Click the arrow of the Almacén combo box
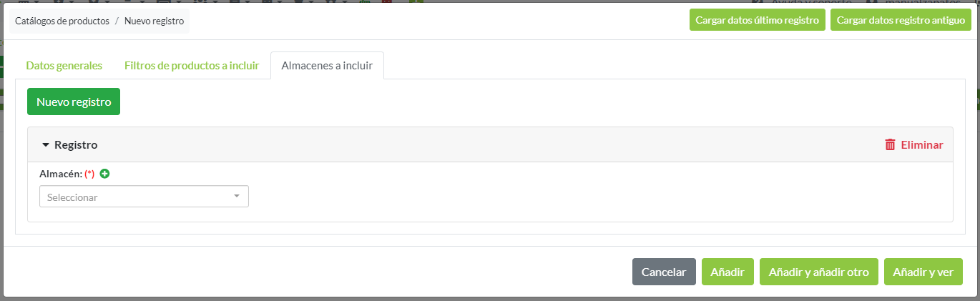Image resolution: width=980 pixels, height=301 pixels. pyautogui.click(x=237, y=197)
